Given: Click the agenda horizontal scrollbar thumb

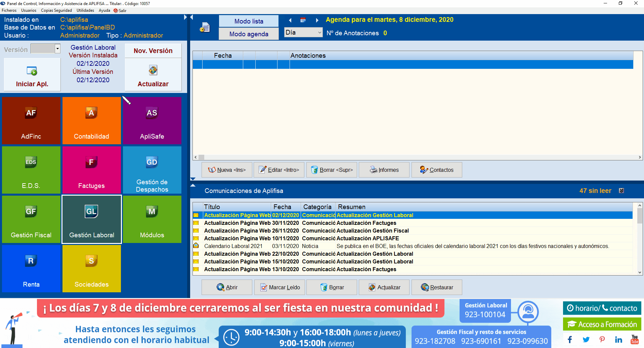Looking at the screenshot, I should (x=202, y=157).
